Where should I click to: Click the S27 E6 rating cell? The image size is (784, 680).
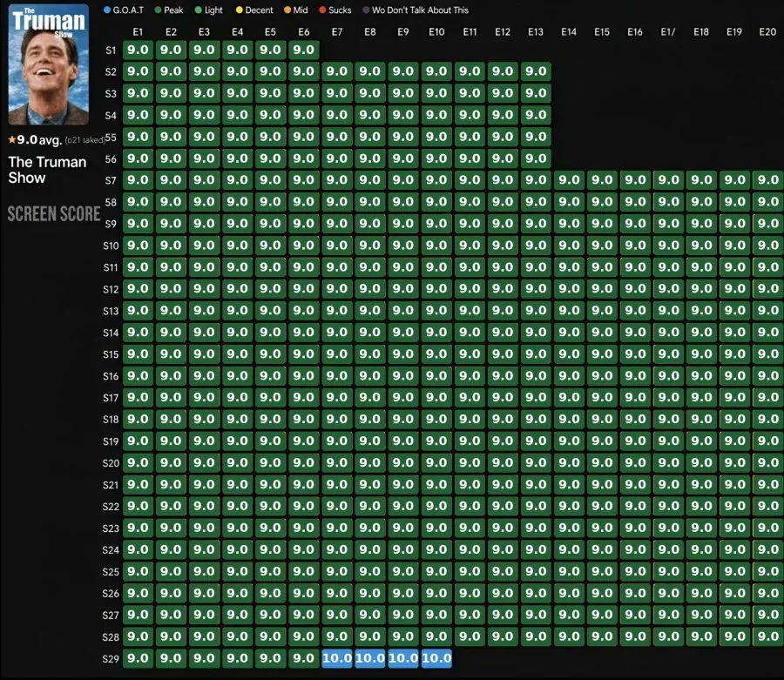tap(303, 615)
